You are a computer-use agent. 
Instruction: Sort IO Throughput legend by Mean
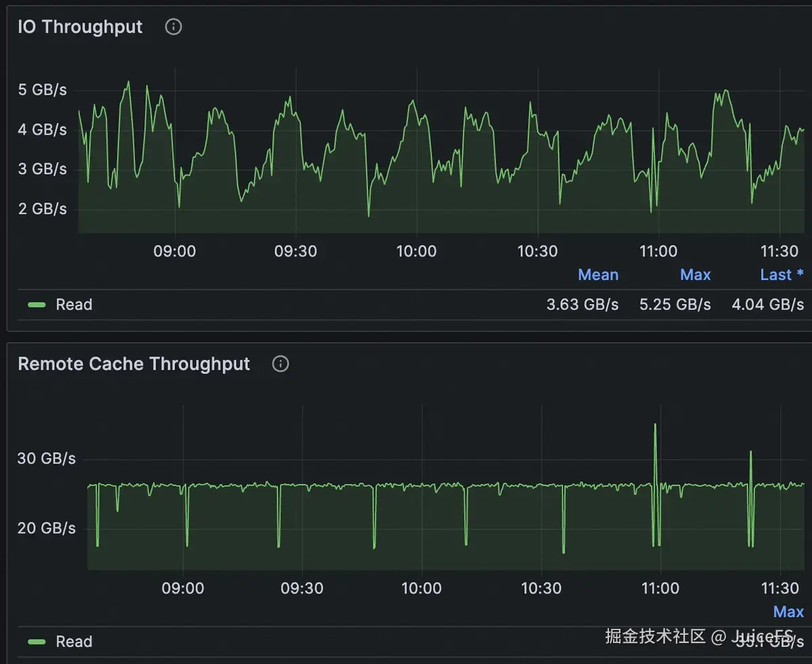[x=598, y=275]
